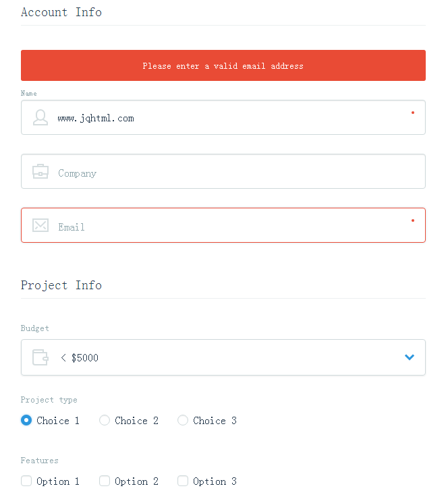Focus the Company input field
This screenshot has height=503, width=448.
[x=223, y=171]
